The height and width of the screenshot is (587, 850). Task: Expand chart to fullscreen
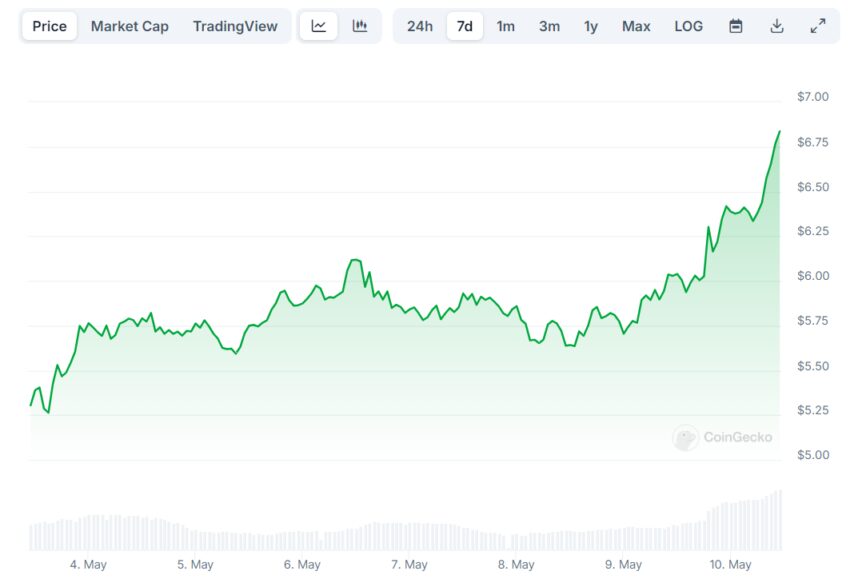(817, 26)
